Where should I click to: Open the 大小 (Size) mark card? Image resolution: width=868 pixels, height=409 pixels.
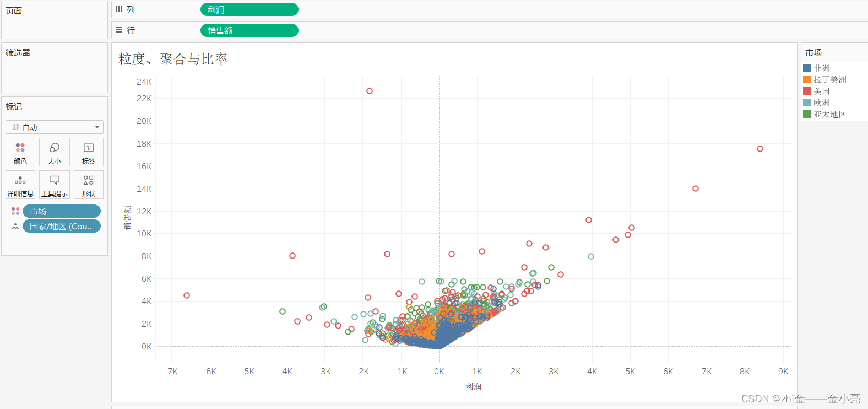pos(55,152)
